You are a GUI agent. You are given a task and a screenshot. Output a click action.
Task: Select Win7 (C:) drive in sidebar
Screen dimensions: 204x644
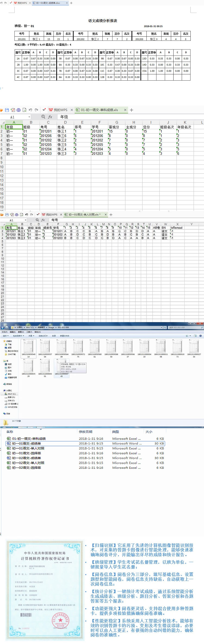coord(11,394)
